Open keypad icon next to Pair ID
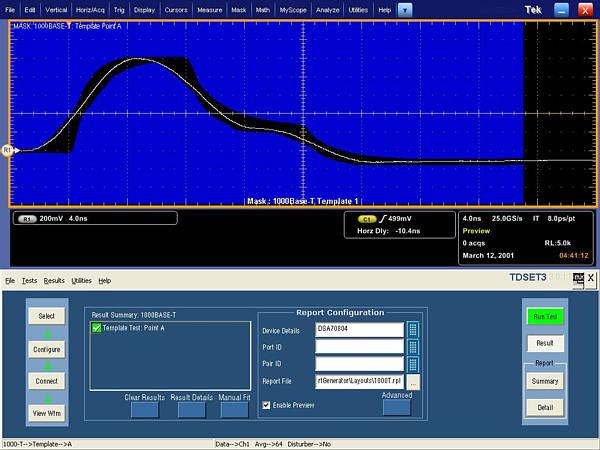Image resolution: width=600 pixels, height=450 pixels. click(412, 364)
